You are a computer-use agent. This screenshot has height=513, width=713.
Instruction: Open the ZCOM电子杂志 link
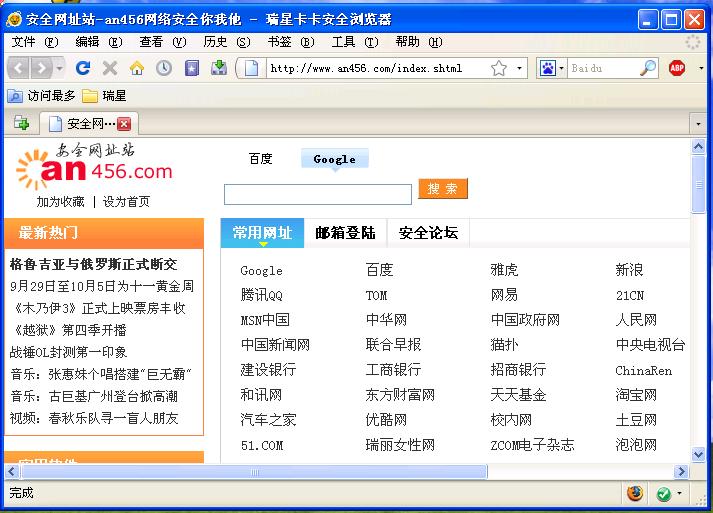pyautogui.click(x=532, y=445)
